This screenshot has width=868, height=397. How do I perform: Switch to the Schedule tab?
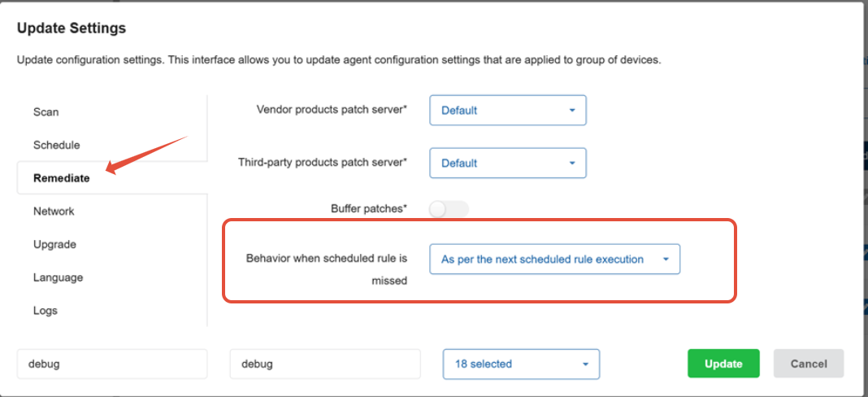56,146
